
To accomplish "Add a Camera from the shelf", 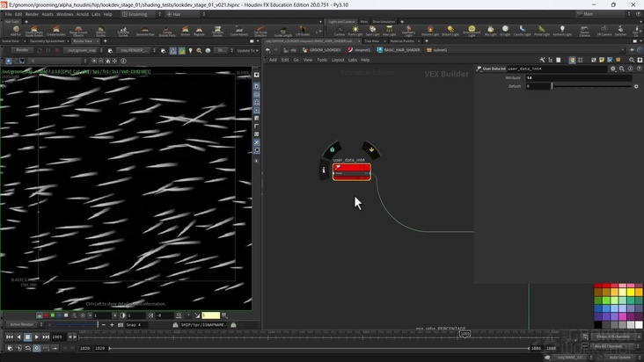I will [x=340, y=31].
